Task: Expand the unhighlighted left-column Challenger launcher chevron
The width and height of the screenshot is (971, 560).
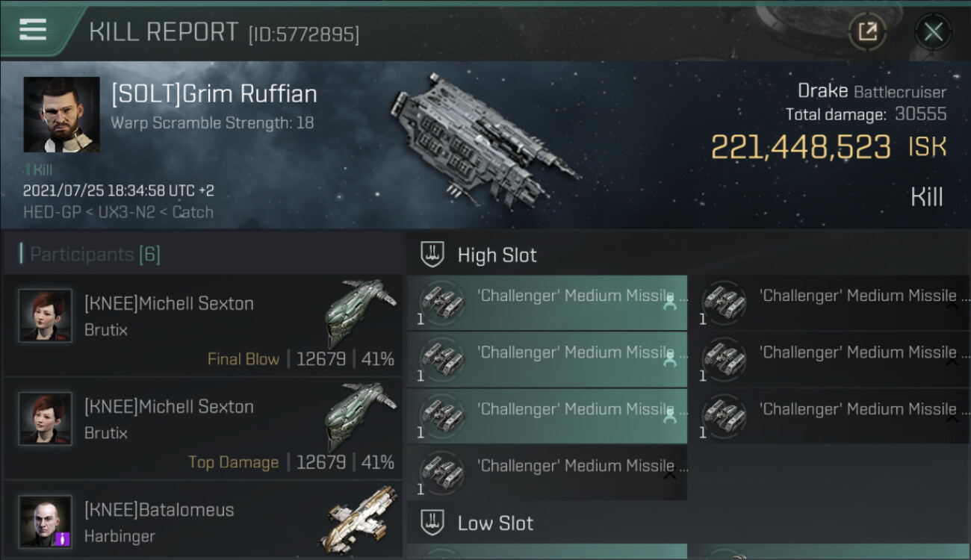Action: click(670, 474)
